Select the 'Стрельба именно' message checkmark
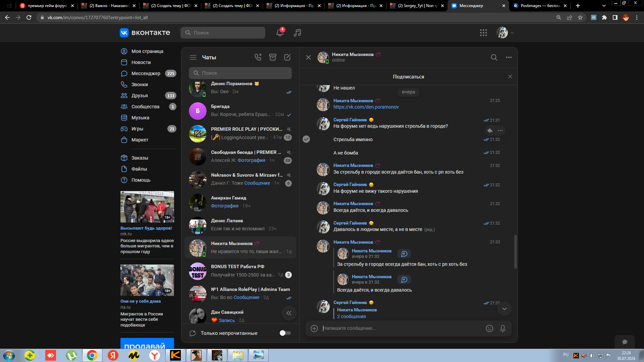 click(x=306, y=139)
